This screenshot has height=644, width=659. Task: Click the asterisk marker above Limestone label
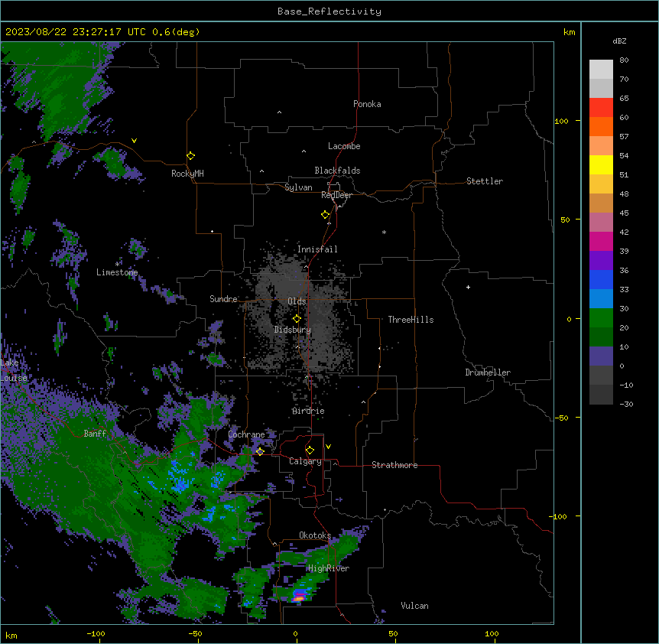117,264
